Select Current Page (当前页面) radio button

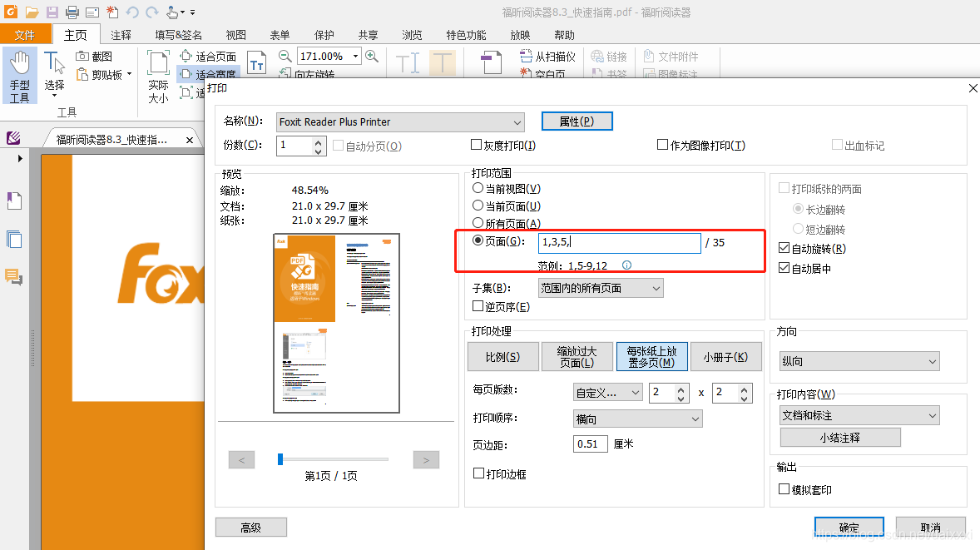coord(478,206)
